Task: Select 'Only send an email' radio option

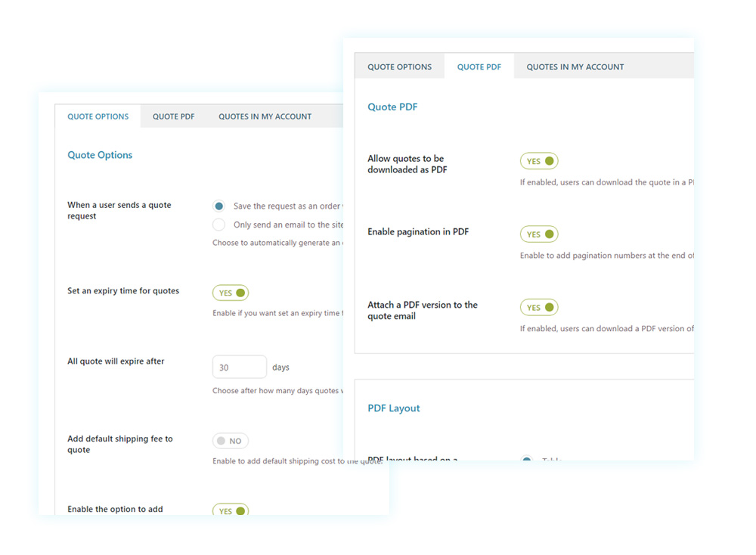Action: 219,225
